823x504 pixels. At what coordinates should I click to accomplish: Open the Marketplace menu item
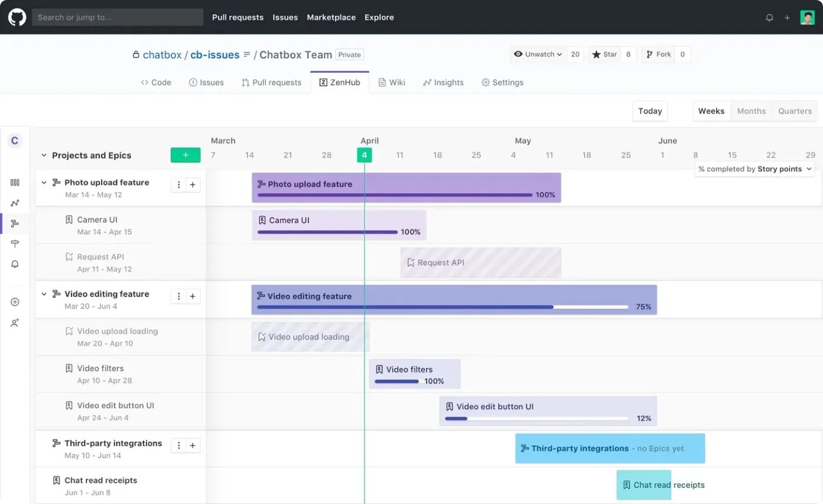click(331, 17)
